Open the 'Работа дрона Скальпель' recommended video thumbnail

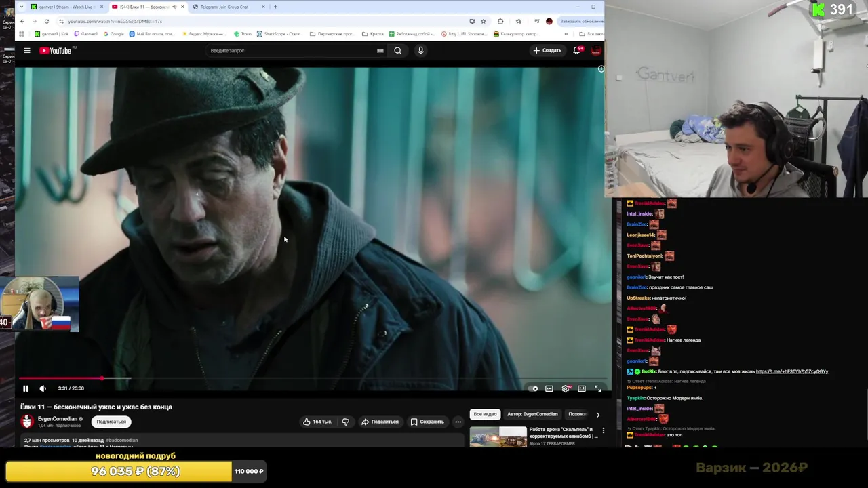498,436
